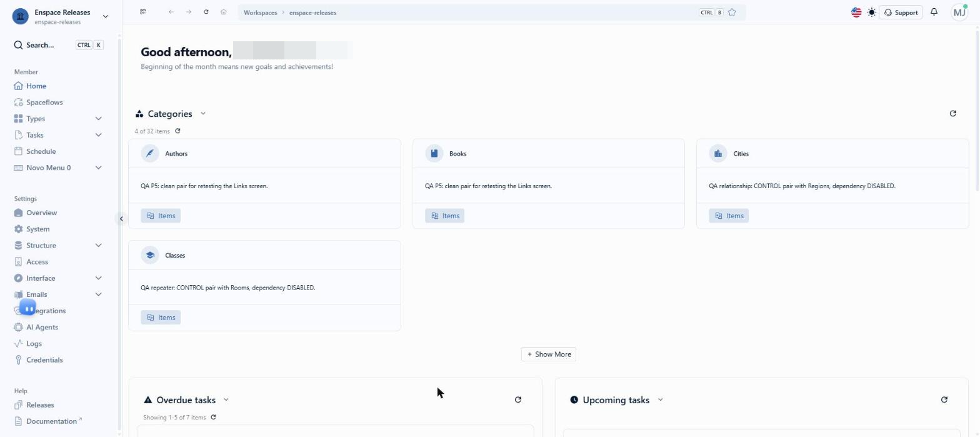Click the Releases icon under Help

tap(18, 405)
